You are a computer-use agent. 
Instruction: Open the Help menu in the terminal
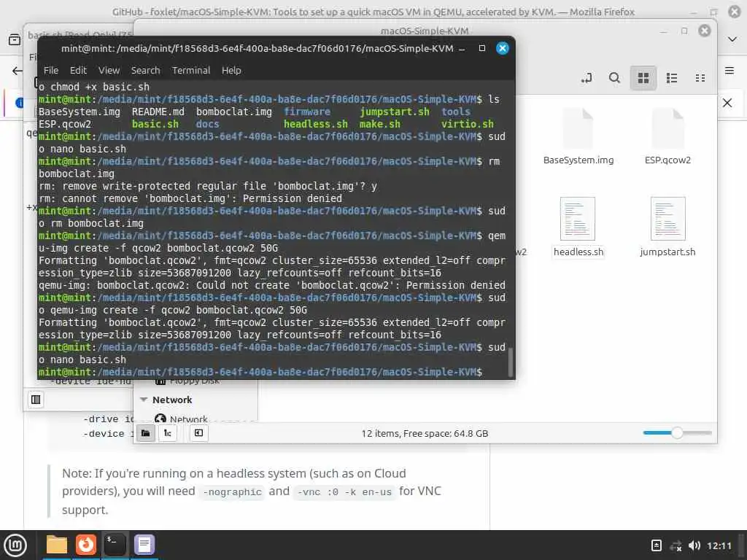(x=231, y=71)
